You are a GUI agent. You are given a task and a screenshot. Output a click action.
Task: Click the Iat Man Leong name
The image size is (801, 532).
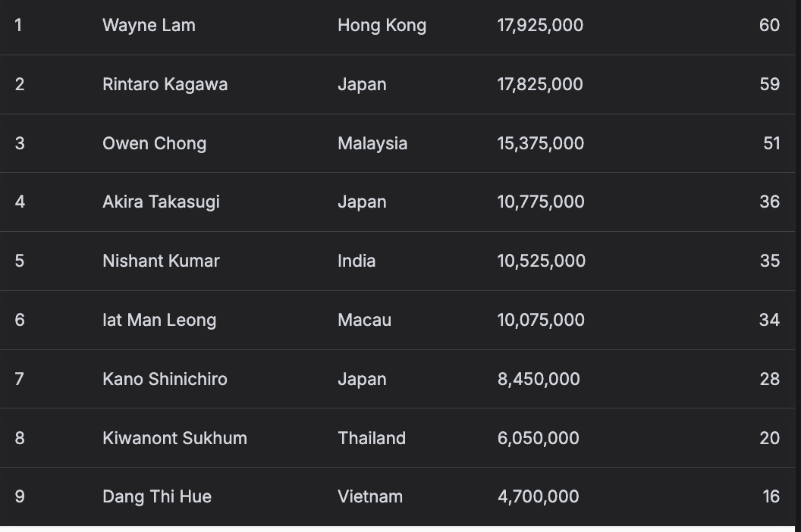coord(159,320)
